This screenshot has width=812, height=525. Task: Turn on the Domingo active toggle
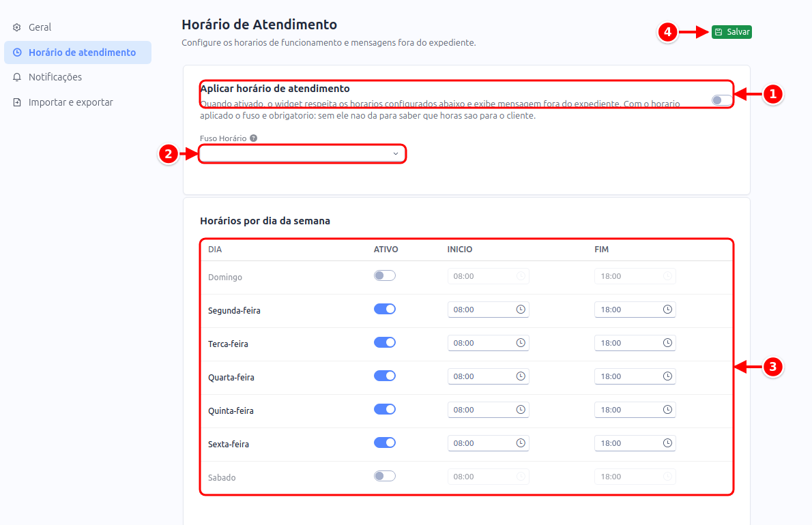coord(385,275)
